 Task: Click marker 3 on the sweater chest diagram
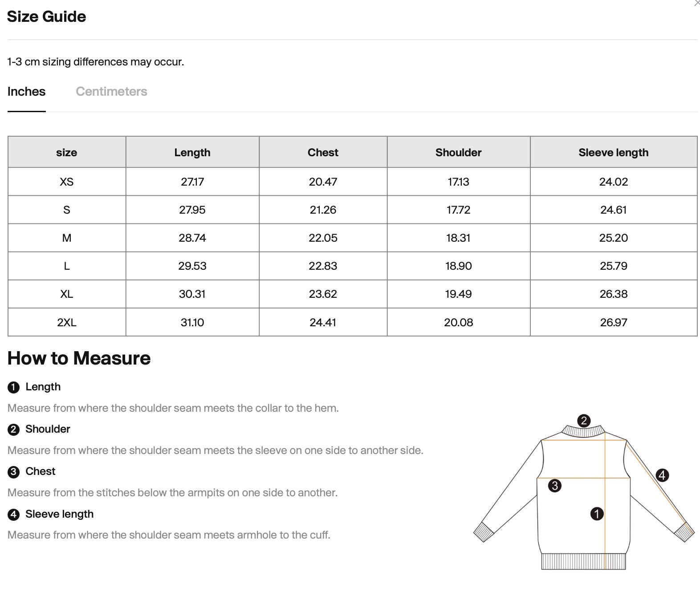coord(554,486)
